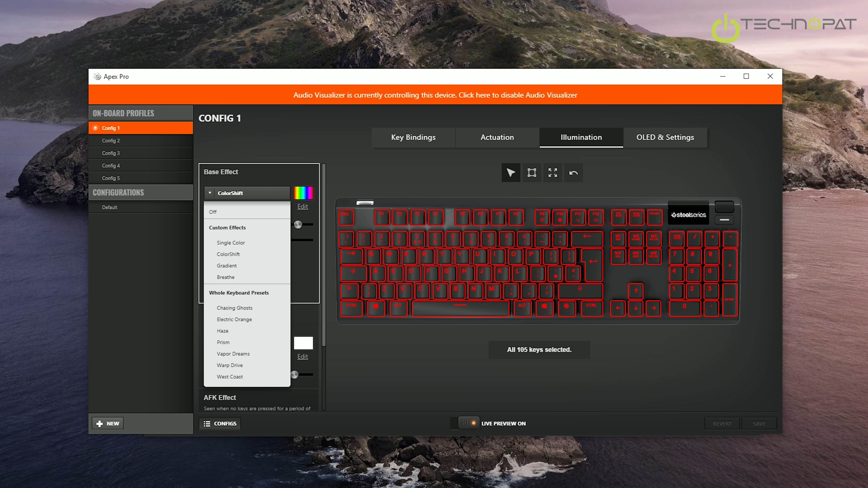The image size is (868, 488).
Task: Open the OLED & Settings tab
Action: [665, 137]
